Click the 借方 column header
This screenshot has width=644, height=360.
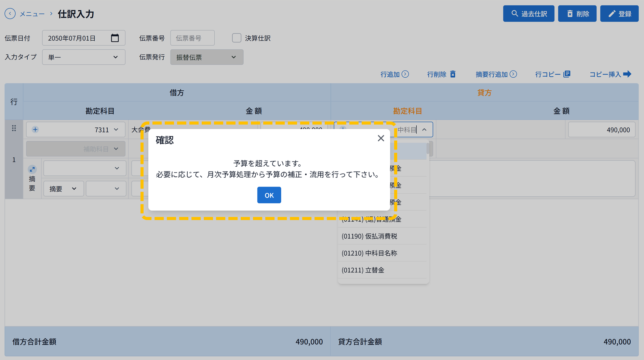[177, 92]
